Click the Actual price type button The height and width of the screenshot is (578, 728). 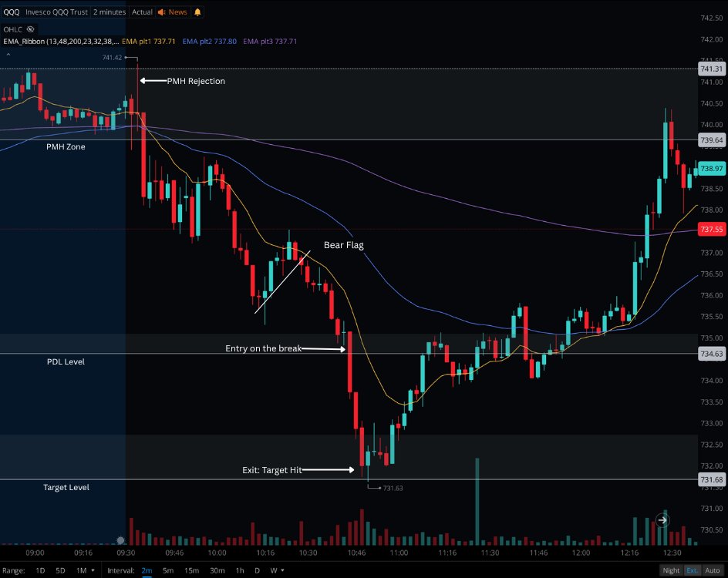tap(142, 12)
